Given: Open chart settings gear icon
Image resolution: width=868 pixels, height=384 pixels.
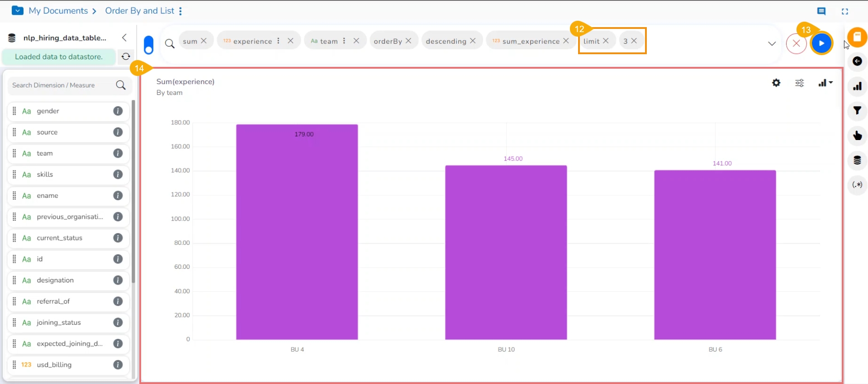Looking at the screenshot, I should click(x=776, y=83).
